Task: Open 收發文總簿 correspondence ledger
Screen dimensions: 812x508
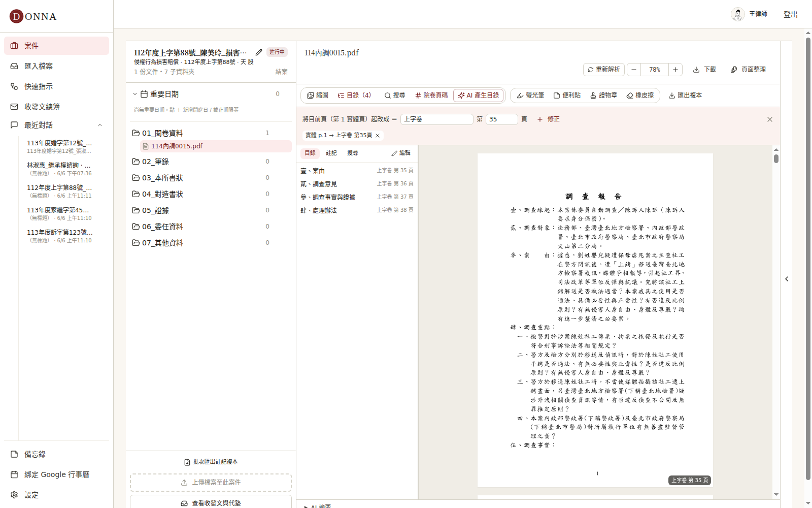Action: (x=56, y=107)
